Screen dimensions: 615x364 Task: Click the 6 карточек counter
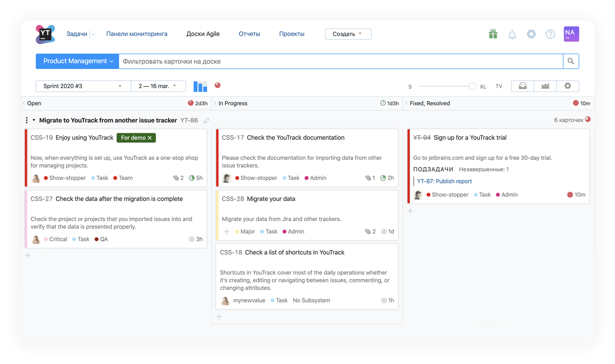[568, 120]
